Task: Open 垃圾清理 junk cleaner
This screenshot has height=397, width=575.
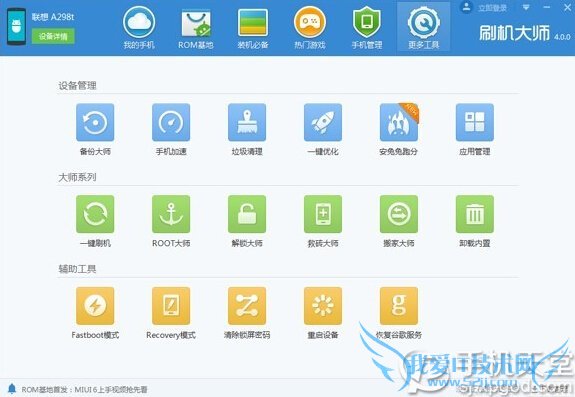Action: 247,122
